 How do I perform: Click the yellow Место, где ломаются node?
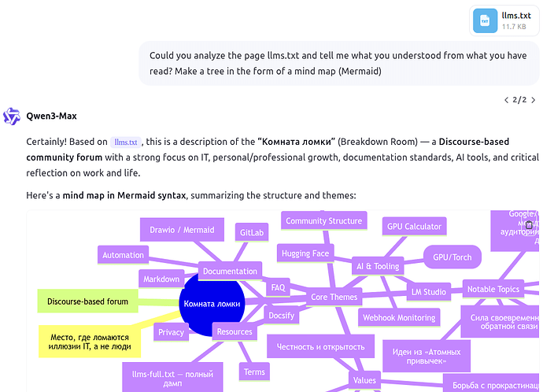(90, 342)
